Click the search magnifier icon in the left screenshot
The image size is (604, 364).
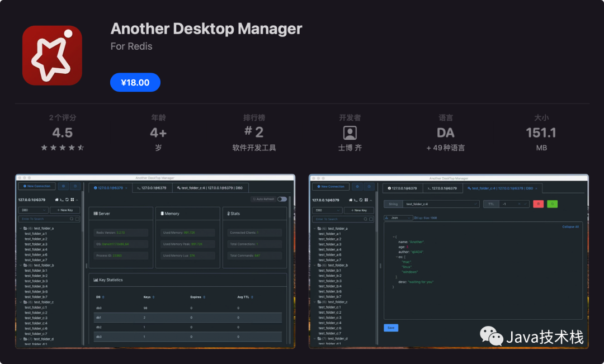pos(72,219)
